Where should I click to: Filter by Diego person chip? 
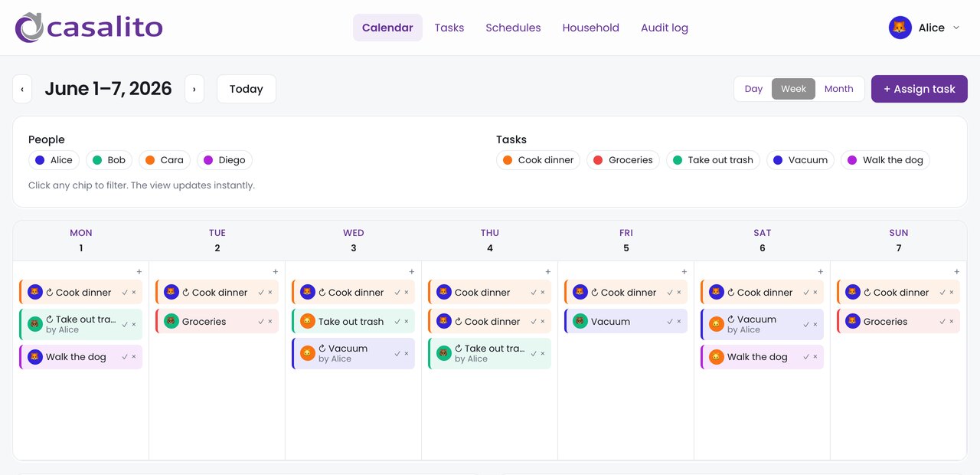[224, 160]
